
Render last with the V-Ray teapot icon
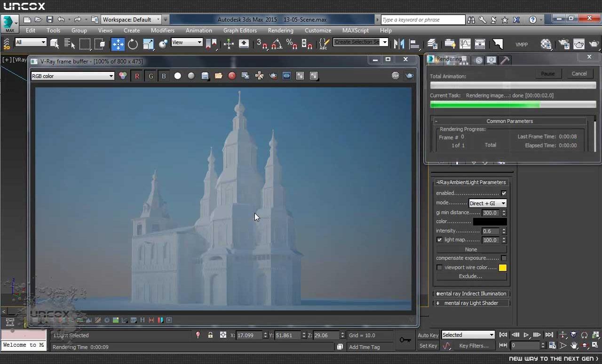coord(410,76)
